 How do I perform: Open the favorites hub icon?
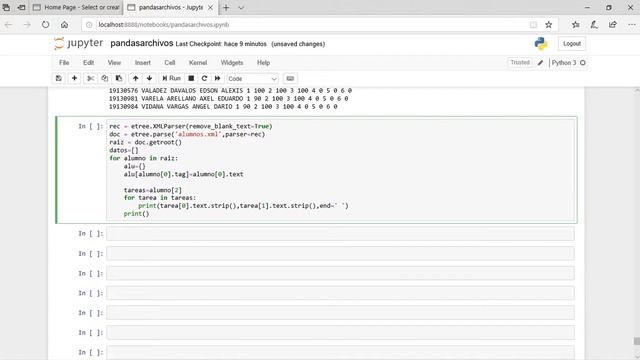pyautogui.click(x=576, y=25)
